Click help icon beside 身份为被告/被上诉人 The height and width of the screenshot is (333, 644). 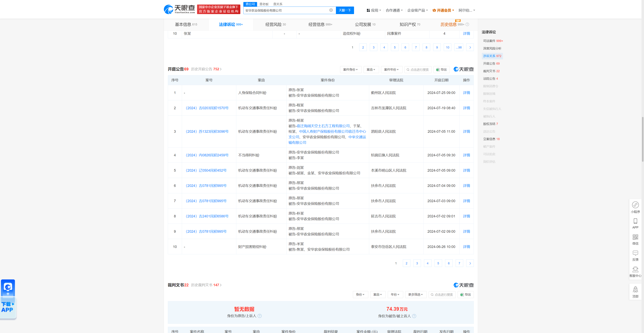tap(414, 316)
